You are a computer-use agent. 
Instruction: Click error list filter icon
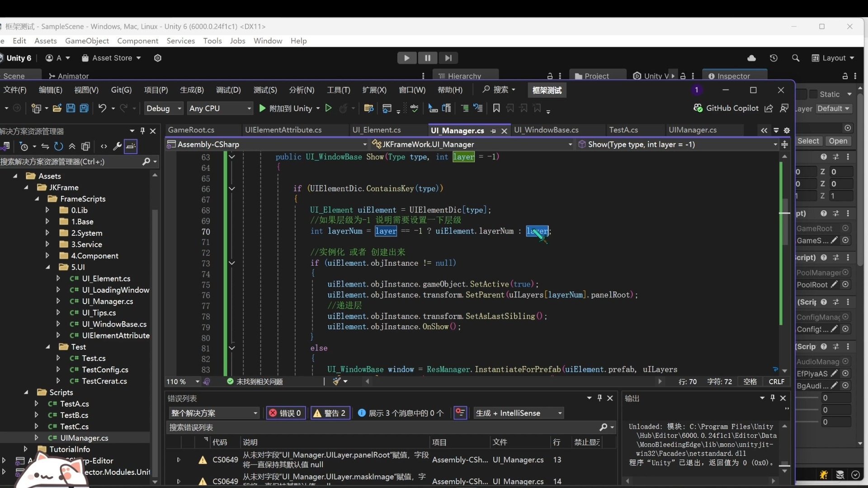(460, 413)
